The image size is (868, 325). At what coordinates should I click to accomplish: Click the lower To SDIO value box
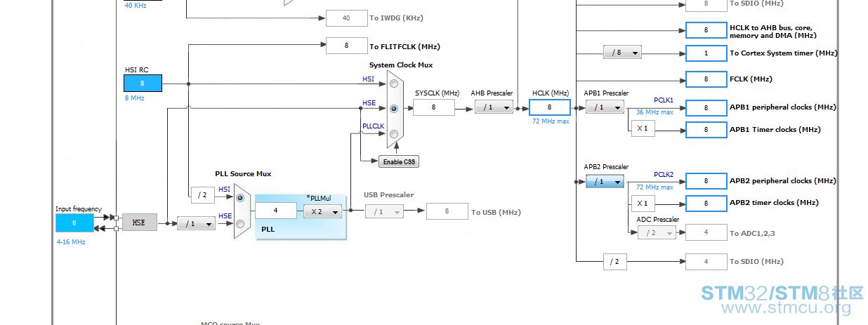click(706, 262)
